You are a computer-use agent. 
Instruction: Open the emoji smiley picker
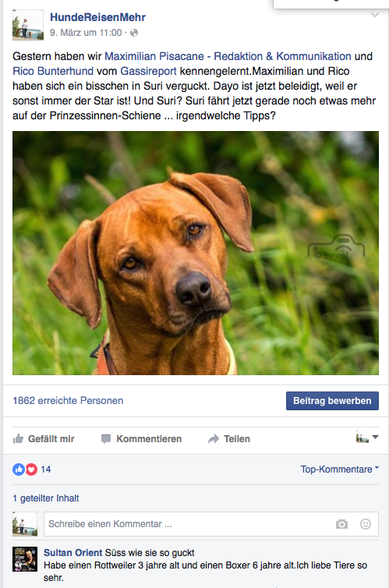click(x=366, y=524)
